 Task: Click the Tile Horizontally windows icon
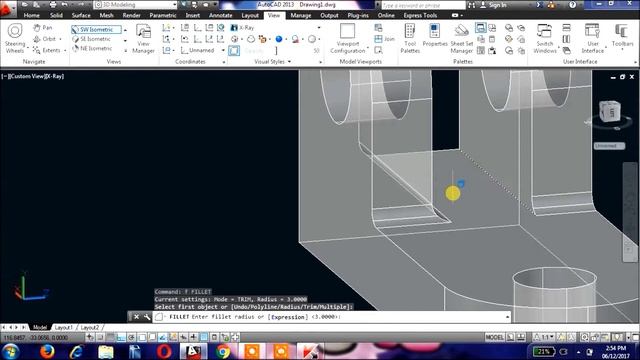(566, 28)
